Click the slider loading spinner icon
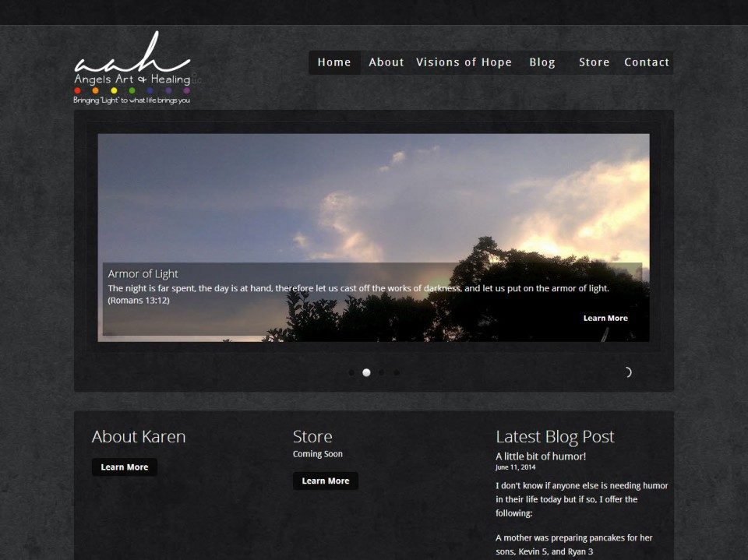The height and width of the screenshot is (560, 748). pos(628,372)
